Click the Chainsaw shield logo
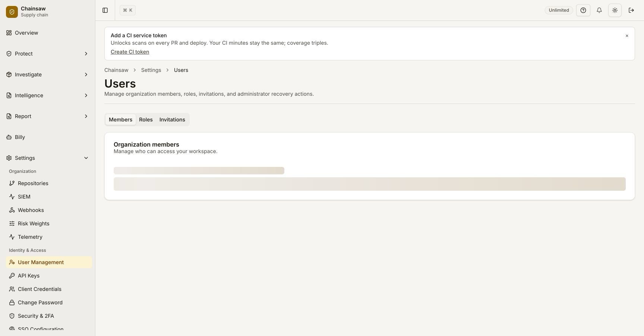644x336 pixels. (x=12, y=12)
